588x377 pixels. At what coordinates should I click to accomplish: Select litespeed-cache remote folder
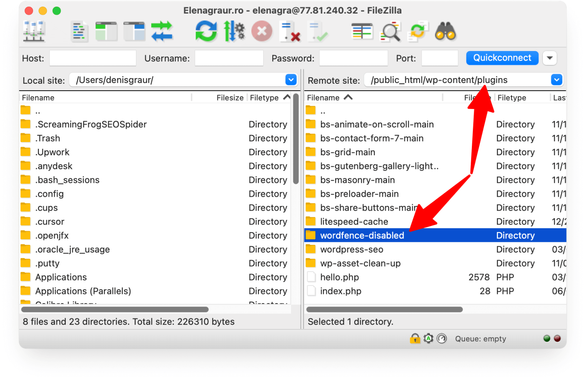(x=435, y=221)
